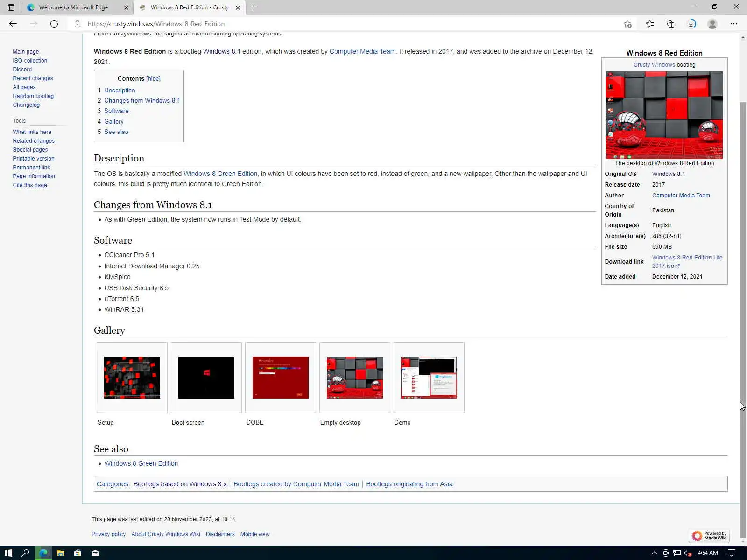Jump to Description in Contents
The width and height of the screenshot is (747, 560).
pos(120,91)
